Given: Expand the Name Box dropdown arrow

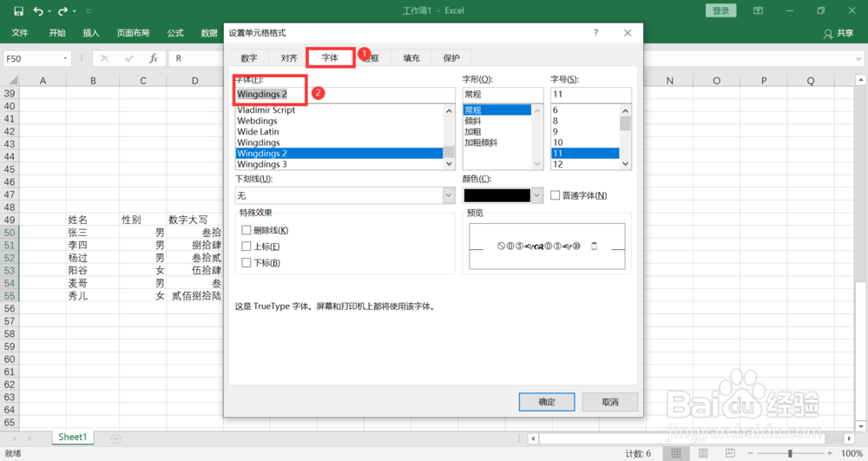Looking at the screenshot, I should point(65,58).
